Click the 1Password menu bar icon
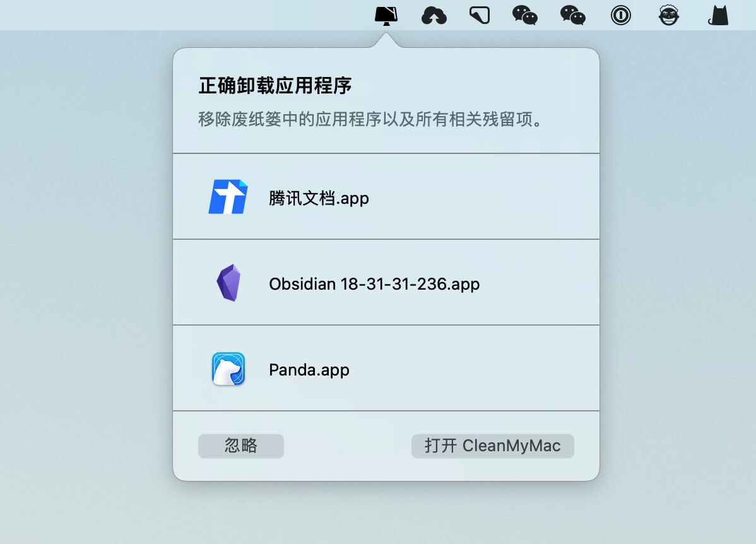756x544 pixels. (620, 15)
